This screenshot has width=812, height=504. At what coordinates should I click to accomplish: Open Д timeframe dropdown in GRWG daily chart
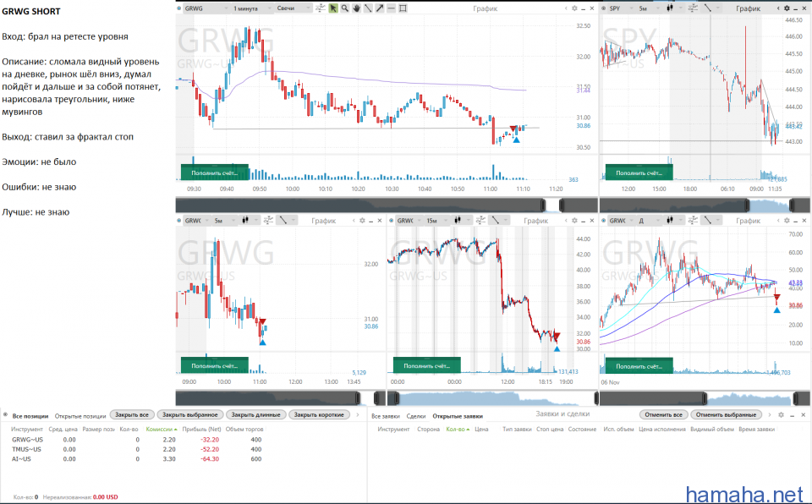tap(650, 221)
